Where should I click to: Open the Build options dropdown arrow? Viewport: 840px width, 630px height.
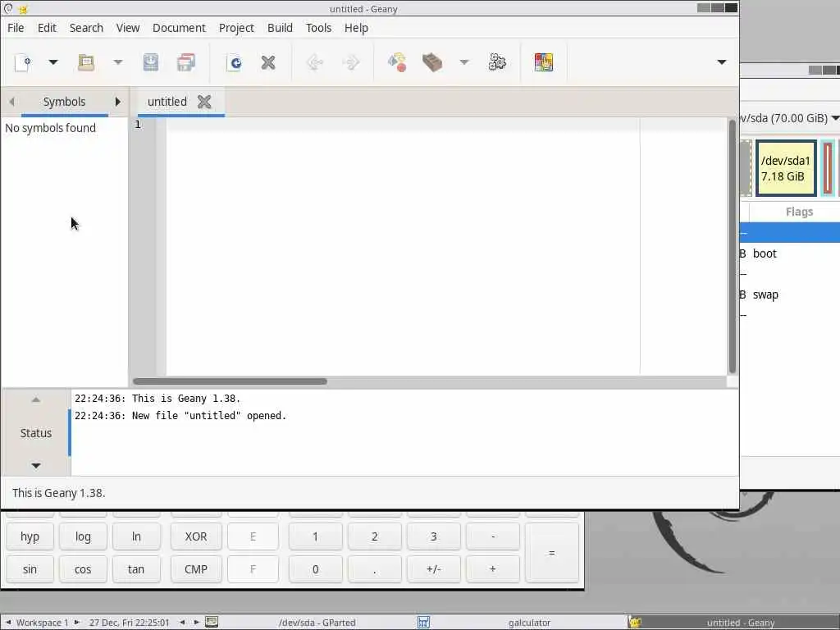pos(464,62)
